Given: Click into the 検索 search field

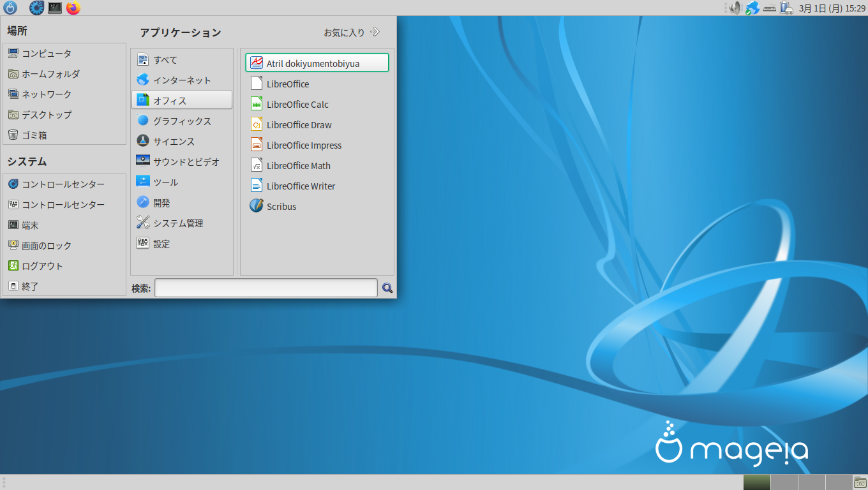Looking at the screenshot, I should tap(266, 288).
